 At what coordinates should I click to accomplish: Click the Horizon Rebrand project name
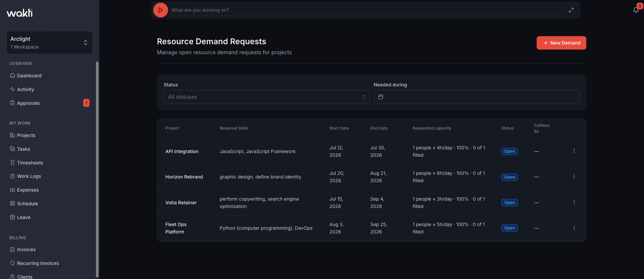pos(184,177)
